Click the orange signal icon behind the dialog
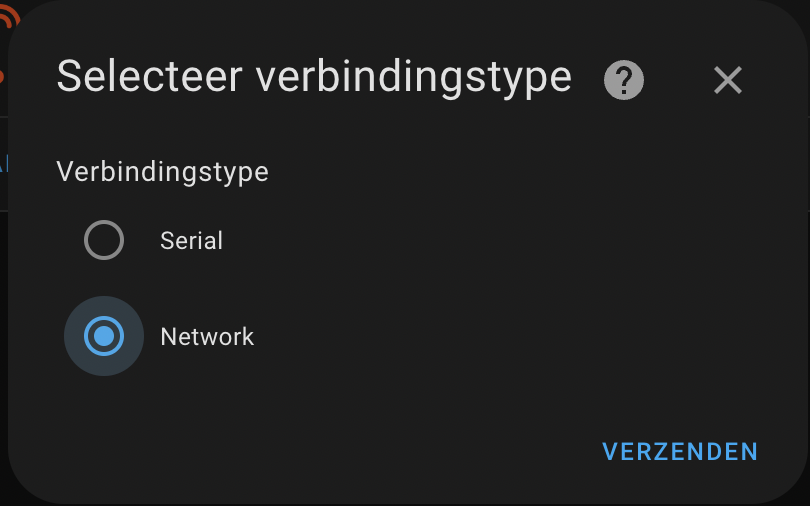Viewport: 810px width, 506px height. [8, 16]
